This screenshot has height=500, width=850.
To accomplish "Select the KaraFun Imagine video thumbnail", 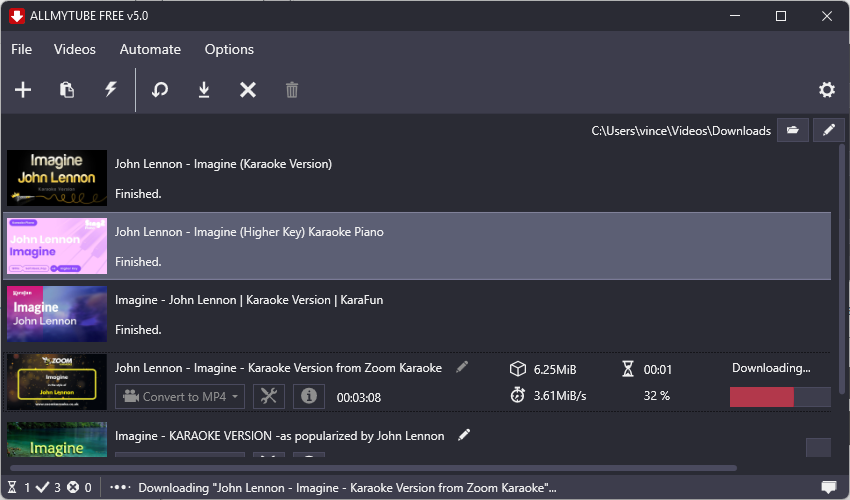I will [x=57, y=313].
